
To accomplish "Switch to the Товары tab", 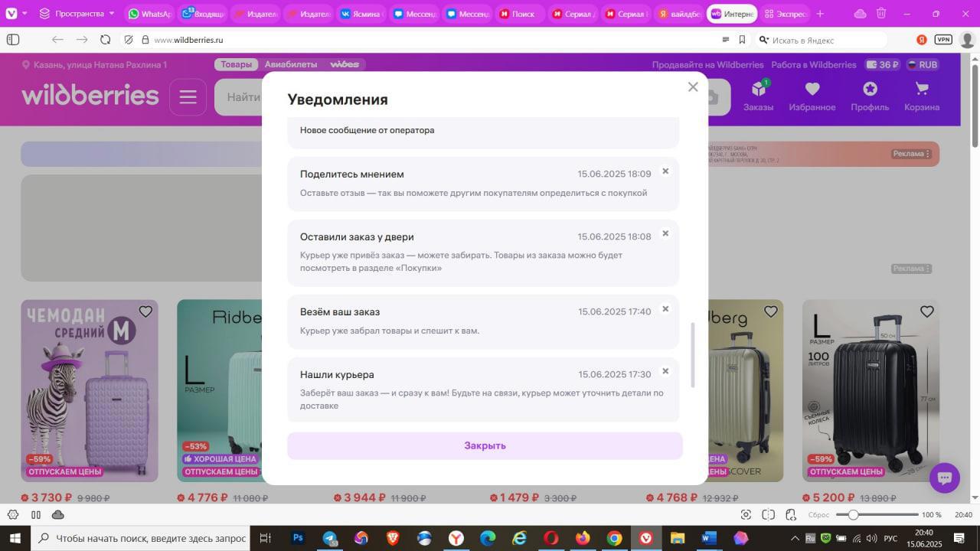I will point(236,65).
